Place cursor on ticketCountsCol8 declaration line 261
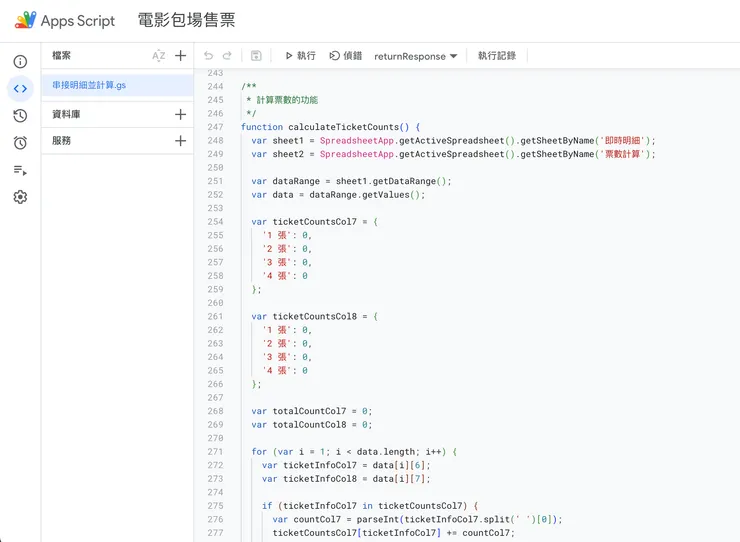The height and width of the screenshot is (542, 740). click(314, 316)
